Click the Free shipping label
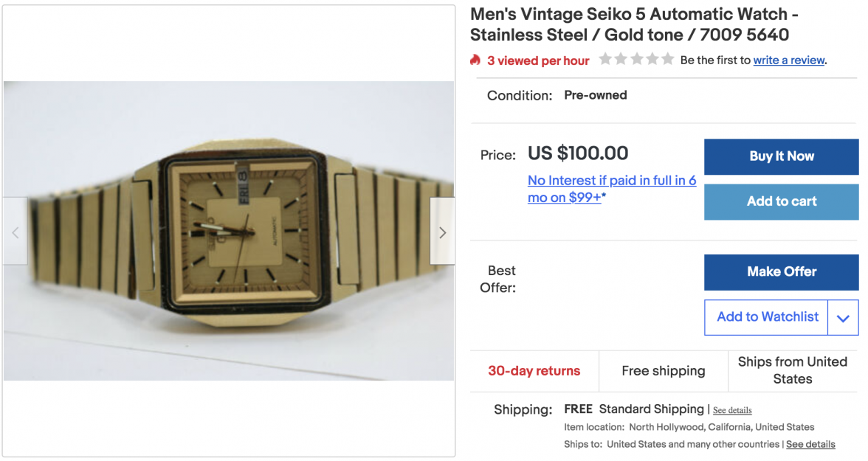Image resolution: width=868 pixels, height=461 pixels. click(x=663, y=371)
